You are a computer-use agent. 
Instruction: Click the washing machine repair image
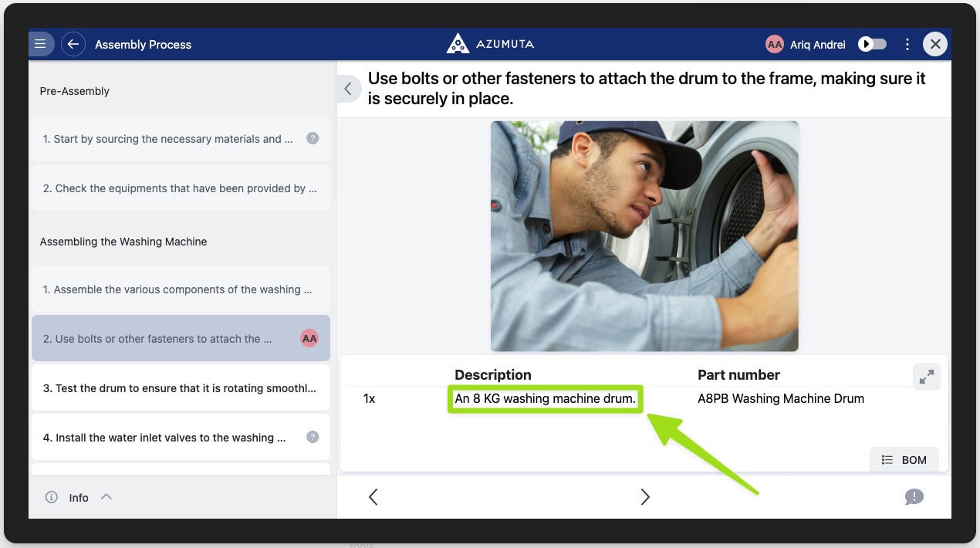tap(644, 236)
